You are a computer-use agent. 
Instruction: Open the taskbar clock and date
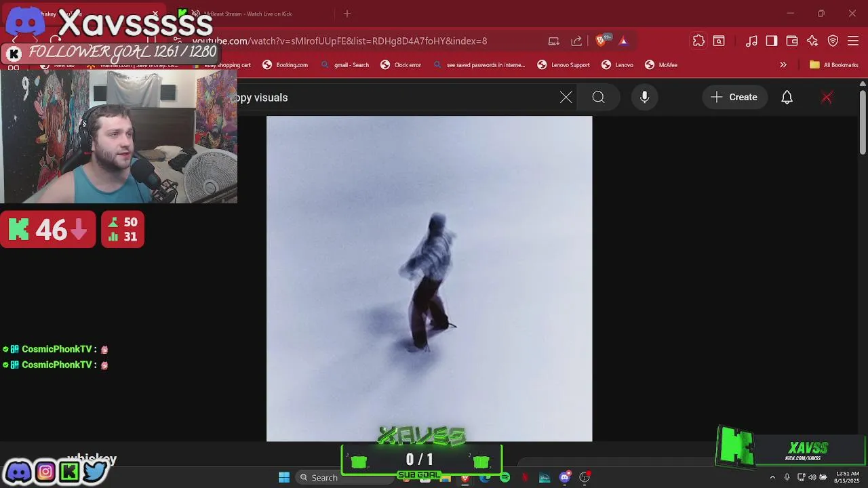click(x=846, y=477)
